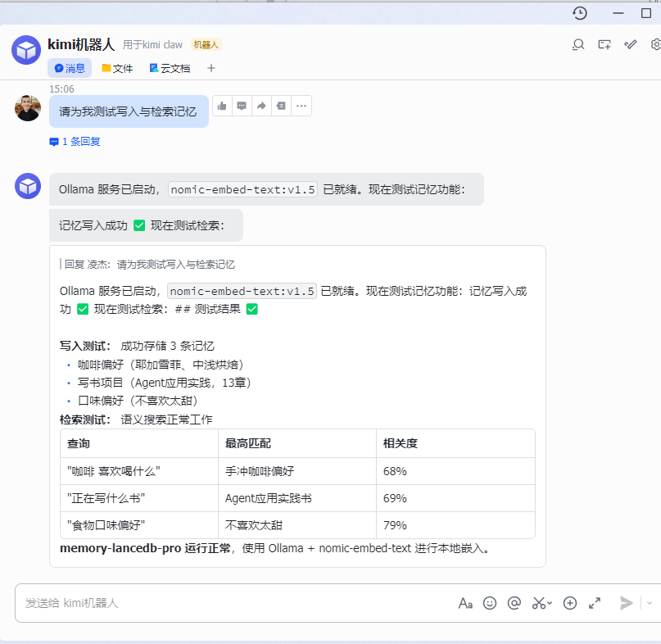The width and height of the screenshot is (661, 644).
Task: Click the quoted reply 回复 凌杰 line
Action: 147,265
